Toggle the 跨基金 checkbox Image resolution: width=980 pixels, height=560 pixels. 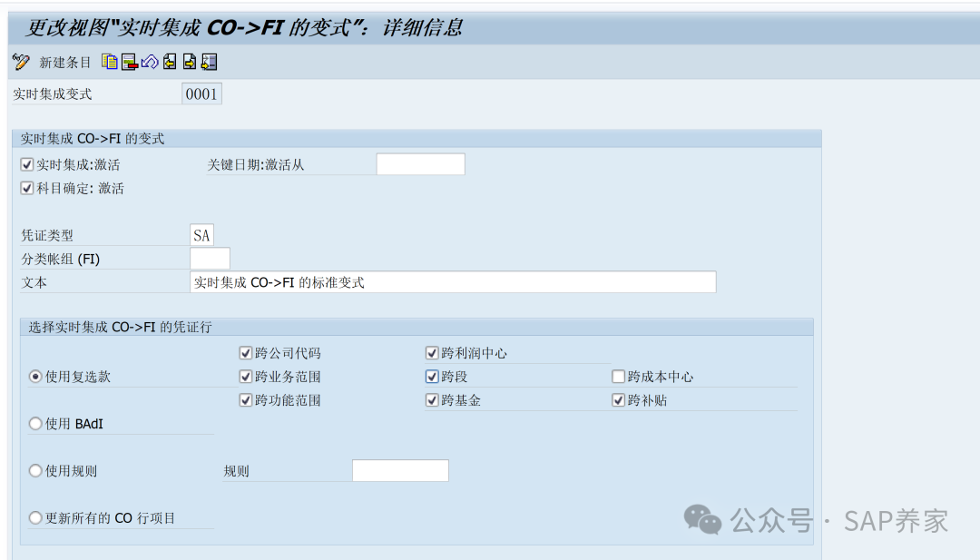[x=432, y=400]
